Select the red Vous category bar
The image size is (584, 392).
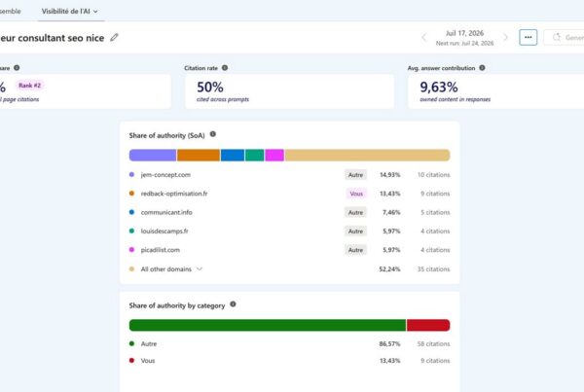[428, 325]
